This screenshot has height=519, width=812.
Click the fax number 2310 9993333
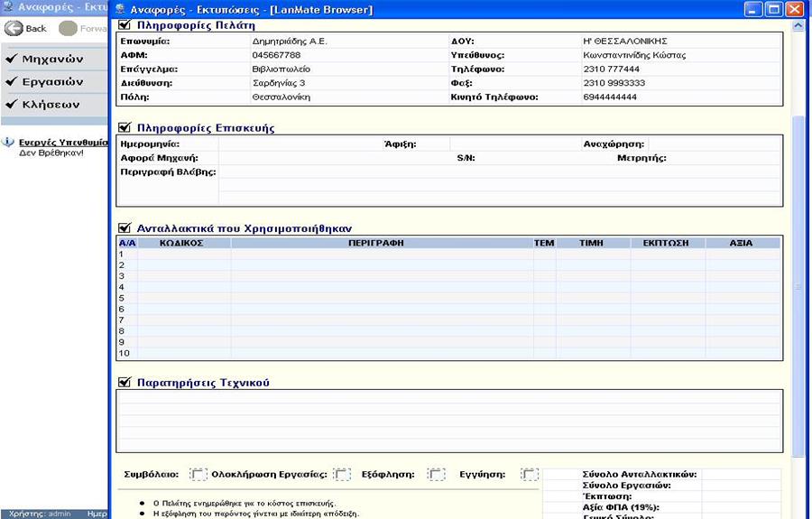614,83
